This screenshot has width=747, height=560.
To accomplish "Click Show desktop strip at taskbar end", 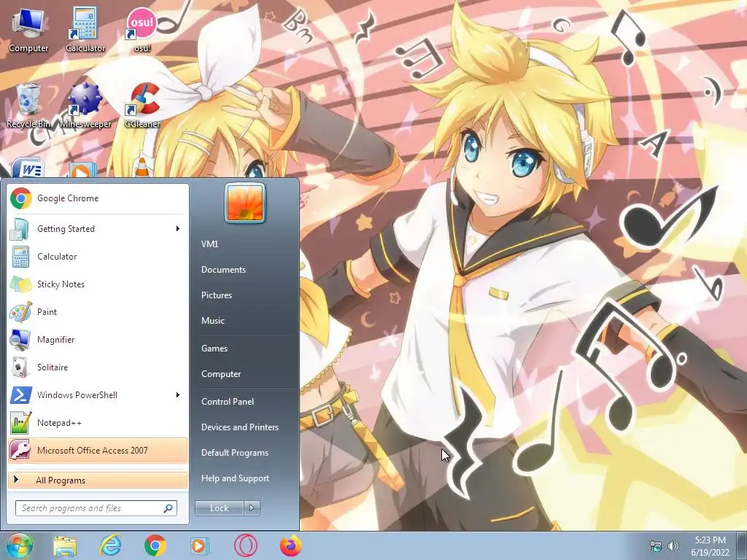I will pos(742,545).
